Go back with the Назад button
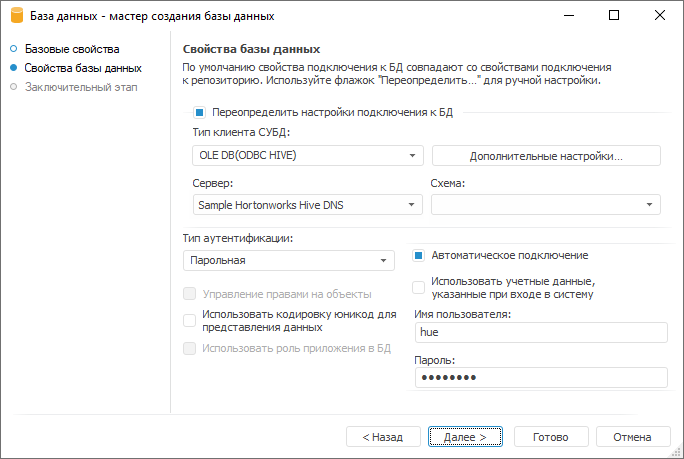The width and height of the screenshot is (684, 459). point(383,437)
